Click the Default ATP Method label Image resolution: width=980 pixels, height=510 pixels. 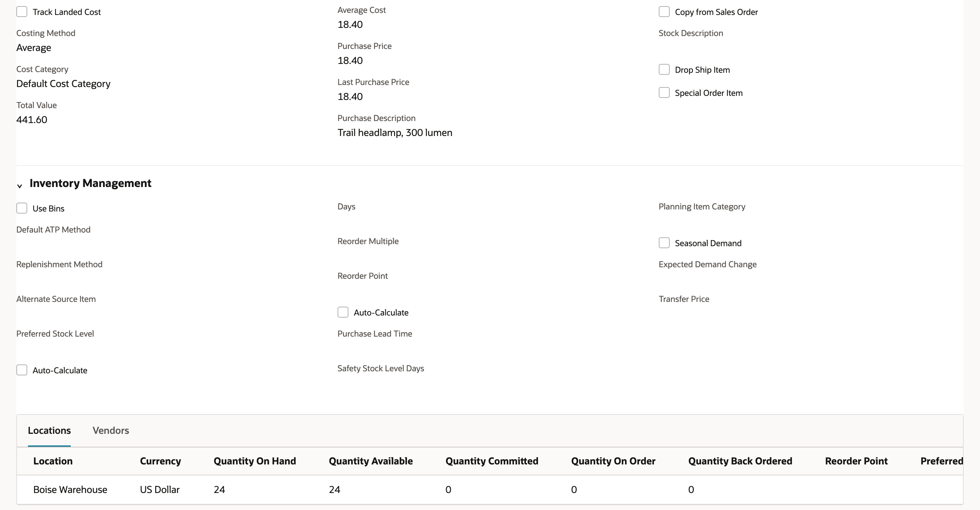53,230
